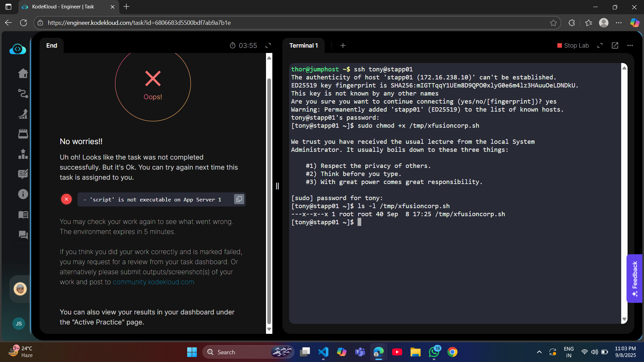Select the End tab
Viewport: 644px width, 362px height.
(52, 46)
